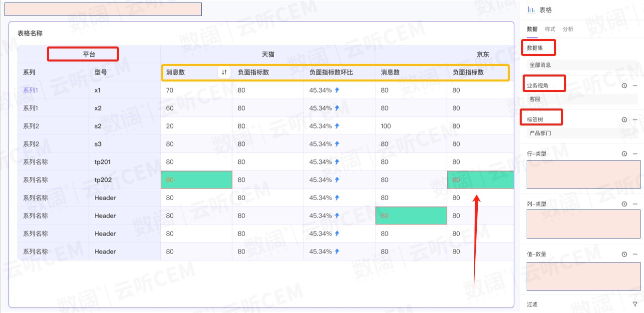
Task: Click the minus icon beside 列-类型
Action: [x=635, y=204]
